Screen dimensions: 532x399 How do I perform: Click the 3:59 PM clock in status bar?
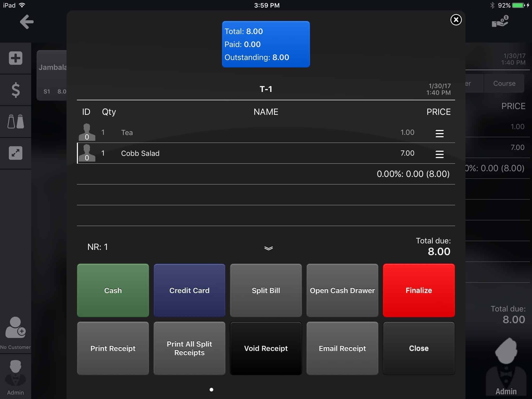267,5
